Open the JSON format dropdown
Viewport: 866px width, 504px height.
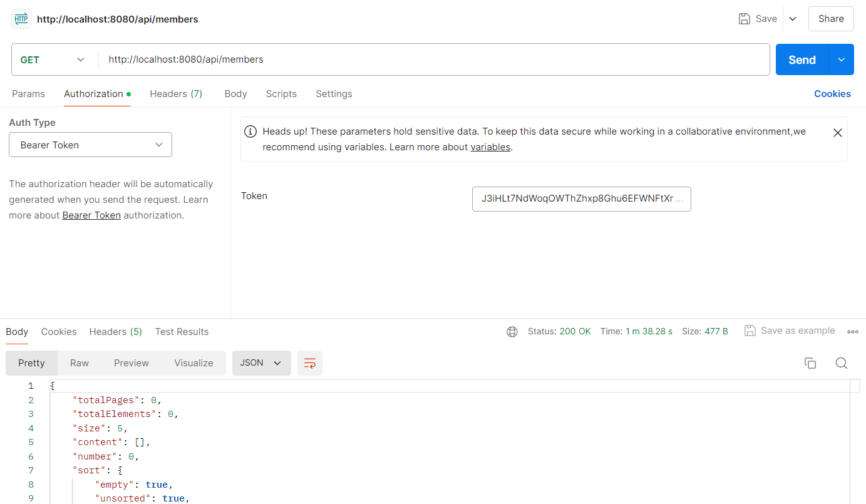click(262, 363)
